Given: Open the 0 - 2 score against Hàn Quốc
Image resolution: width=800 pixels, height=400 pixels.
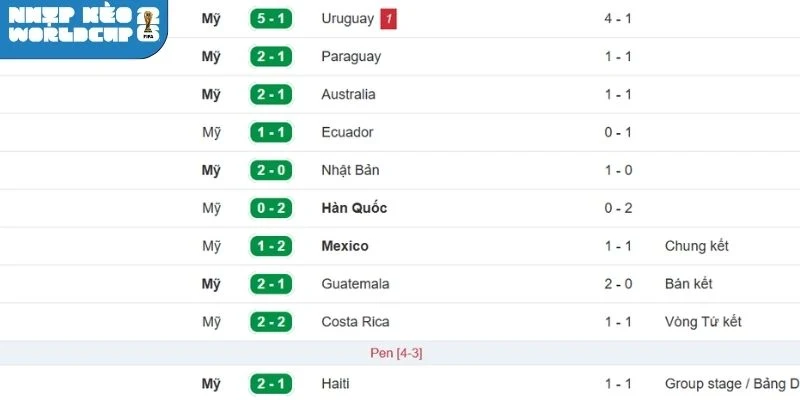Looking at the screenshot, I should click(270, 208).
